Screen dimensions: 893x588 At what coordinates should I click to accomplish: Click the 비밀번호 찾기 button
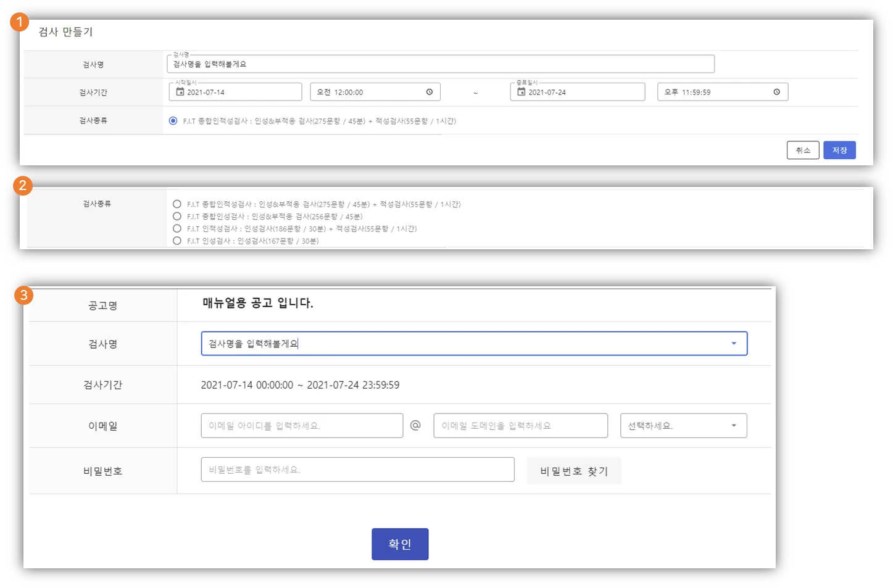574,471
